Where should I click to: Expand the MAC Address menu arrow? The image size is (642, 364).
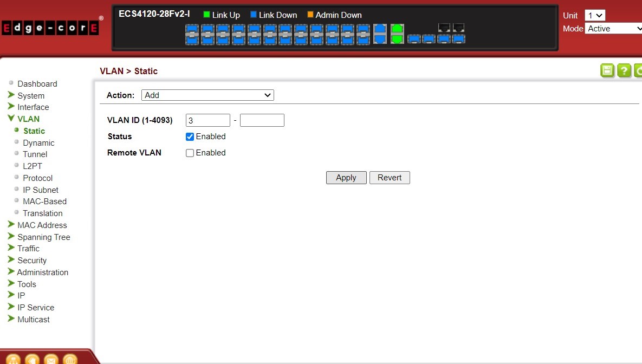click(11, 224)
